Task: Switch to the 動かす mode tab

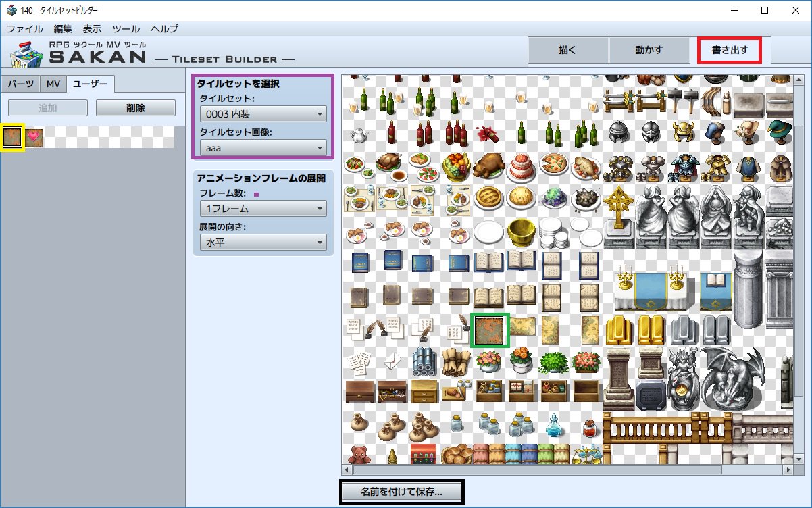Action: click(649, 51)
